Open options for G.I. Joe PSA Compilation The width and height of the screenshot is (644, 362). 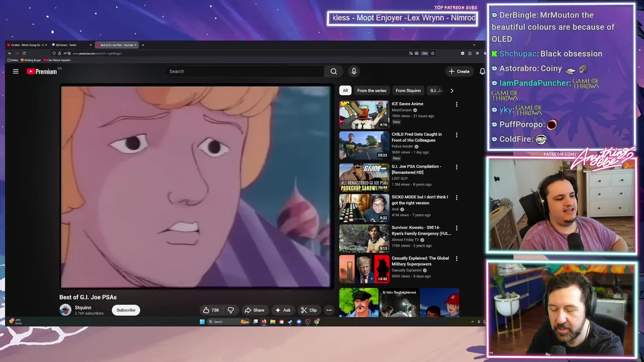[456, 167]
